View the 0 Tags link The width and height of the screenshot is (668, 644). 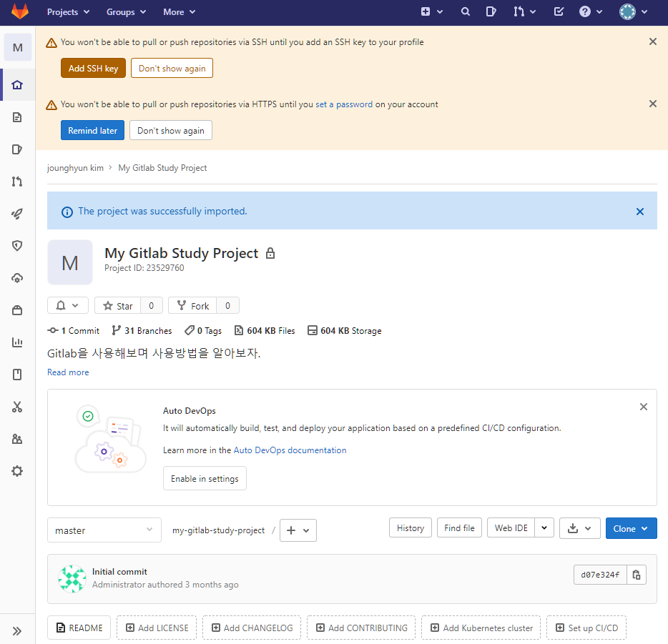click(203, 331)
